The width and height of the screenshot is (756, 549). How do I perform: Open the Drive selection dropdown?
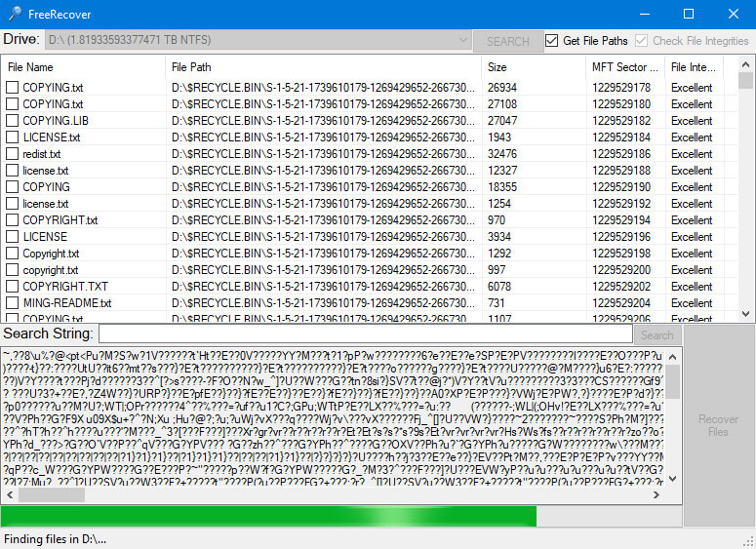click(258, 40)
